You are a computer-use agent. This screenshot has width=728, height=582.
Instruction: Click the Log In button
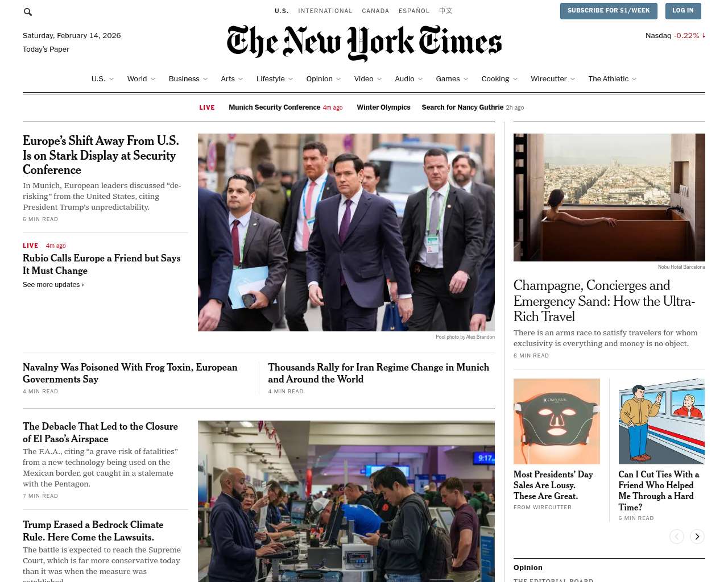tap(682, 11)
